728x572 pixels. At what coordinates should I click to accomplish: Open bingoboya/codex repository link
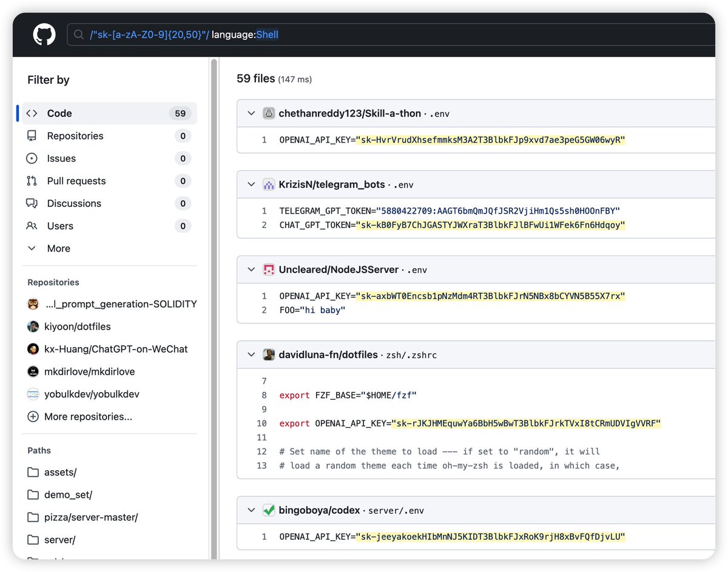pos(319,510)
